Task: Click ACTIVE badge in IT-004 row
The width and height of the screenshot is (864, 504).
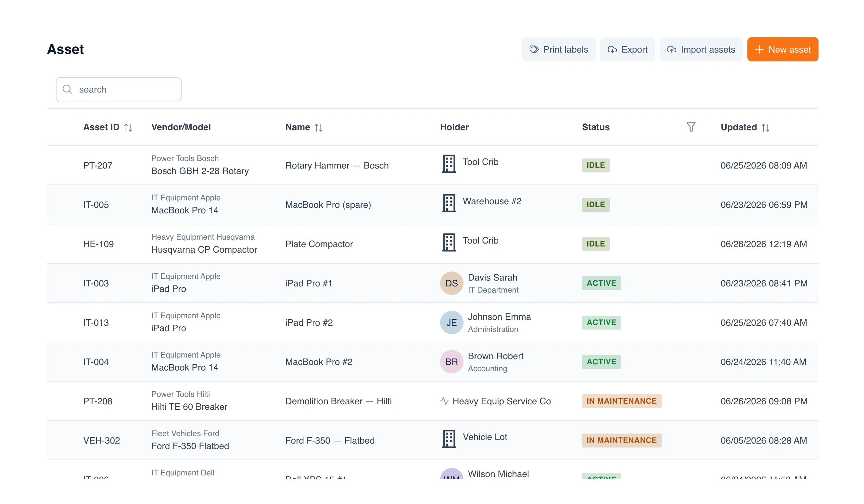Action: [x=601, y=362]
